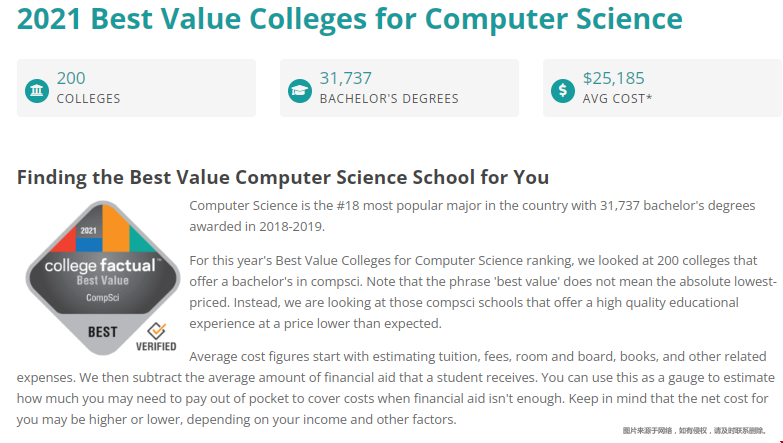This screenshot has height=443, width=783.
Task: Click the BEST label on the badge
Action: pyautogui.click(x=102, y=332)
